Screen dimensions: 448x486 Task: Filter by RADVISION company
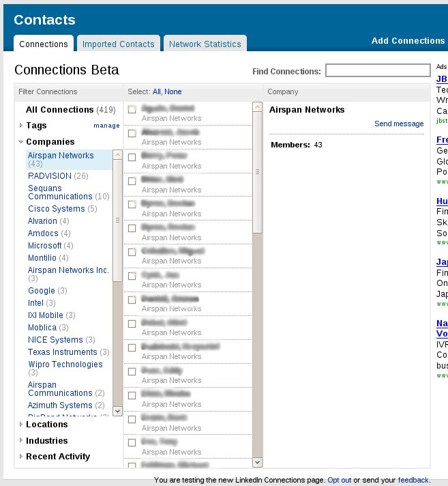point(58,175)
